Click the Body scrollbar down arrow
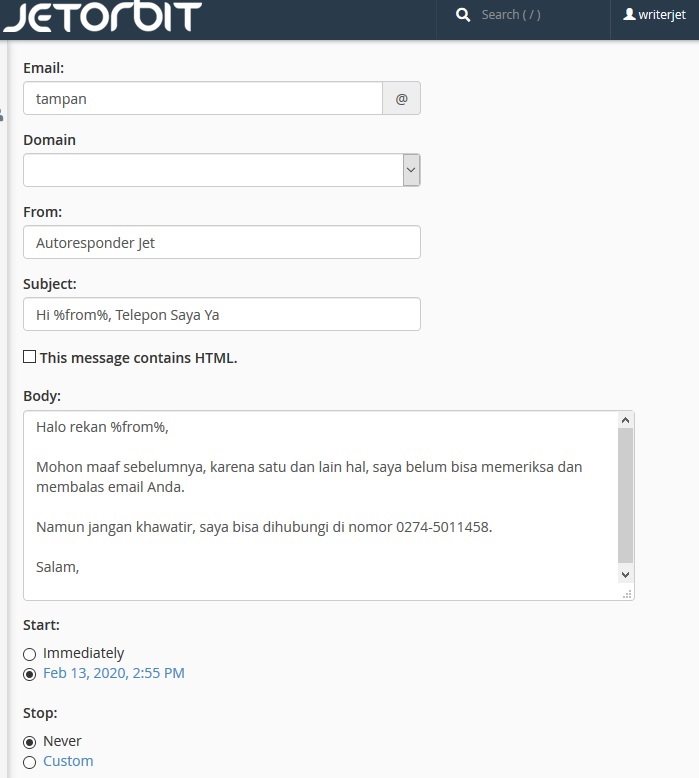699x778 pixels. (x=626, y=575)
